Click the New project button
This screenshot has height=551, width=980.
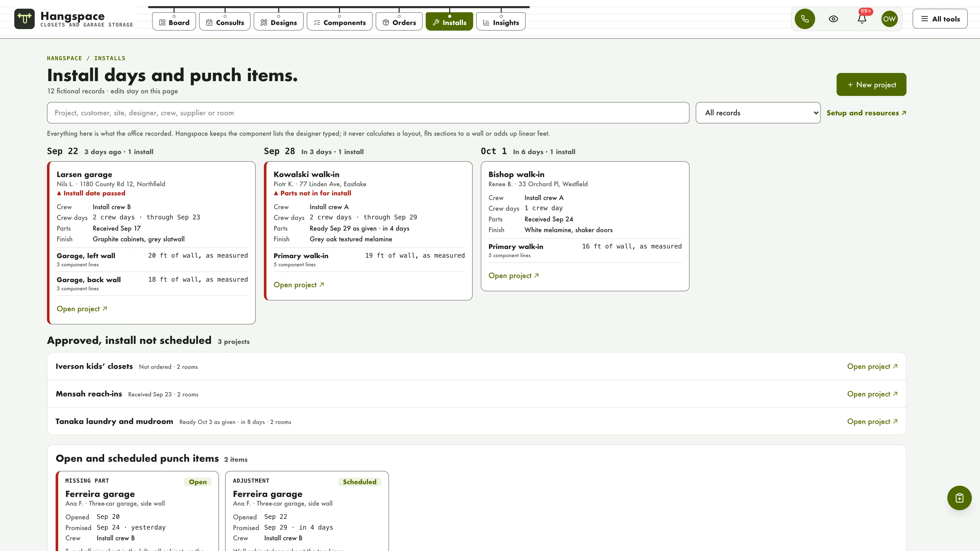(x=871, y=84)
